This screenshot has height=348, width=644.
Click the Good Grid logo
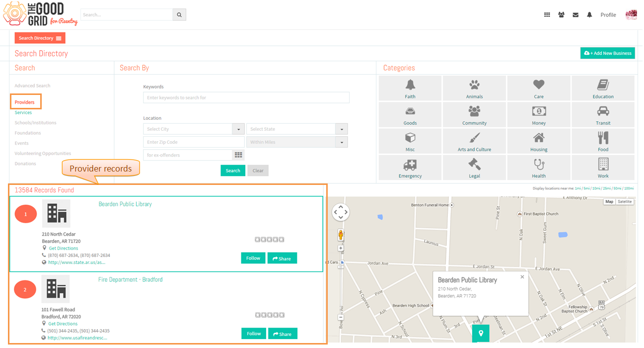[40, 14]
